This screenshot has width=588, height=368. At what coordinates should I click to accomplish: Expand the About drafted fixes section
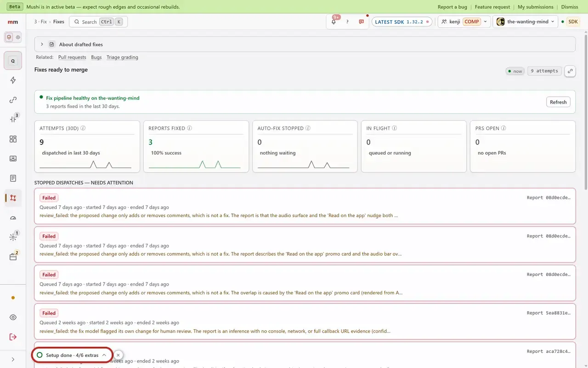(x=305, y=44)
